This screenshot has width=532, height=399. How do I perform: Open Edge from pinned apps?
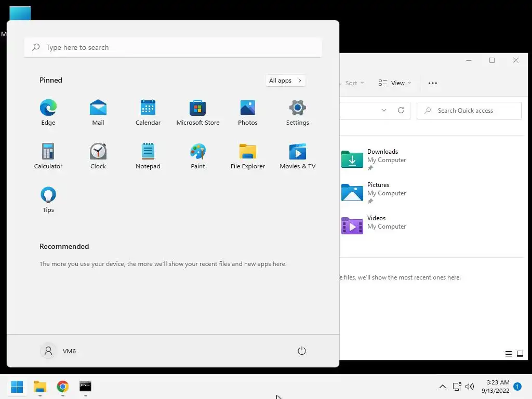click(48, 113)
